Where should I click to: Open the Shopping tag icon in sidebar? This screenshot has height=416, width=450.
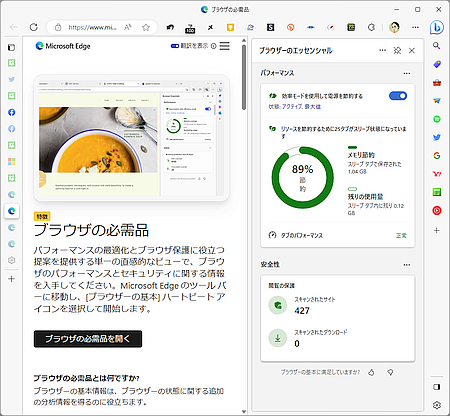[x=437, y=64]
